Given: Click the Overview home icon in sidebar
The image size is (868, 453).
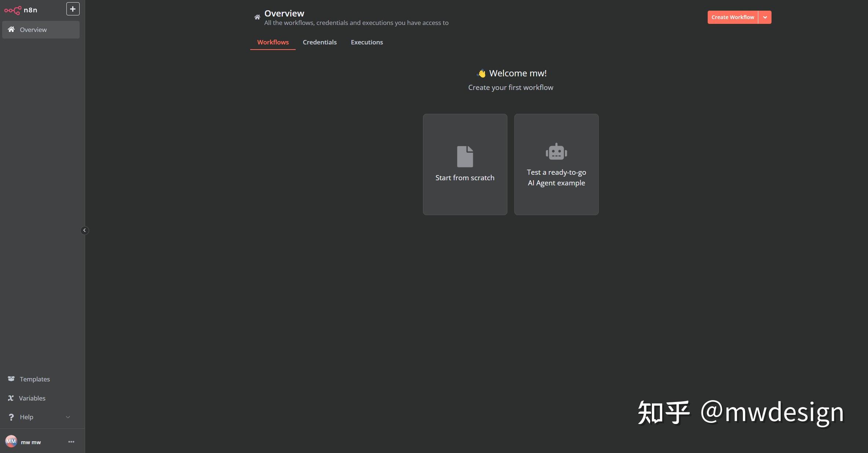Looking at the screenshot, I should click(11, 29).
